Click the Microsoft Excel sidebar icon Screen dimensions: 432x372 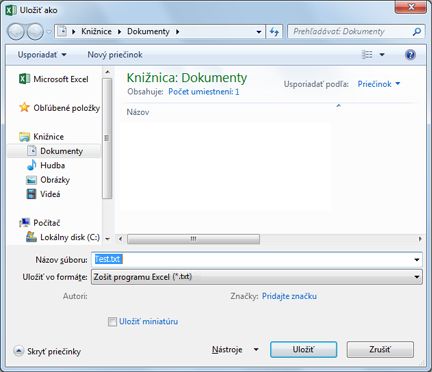24,79
